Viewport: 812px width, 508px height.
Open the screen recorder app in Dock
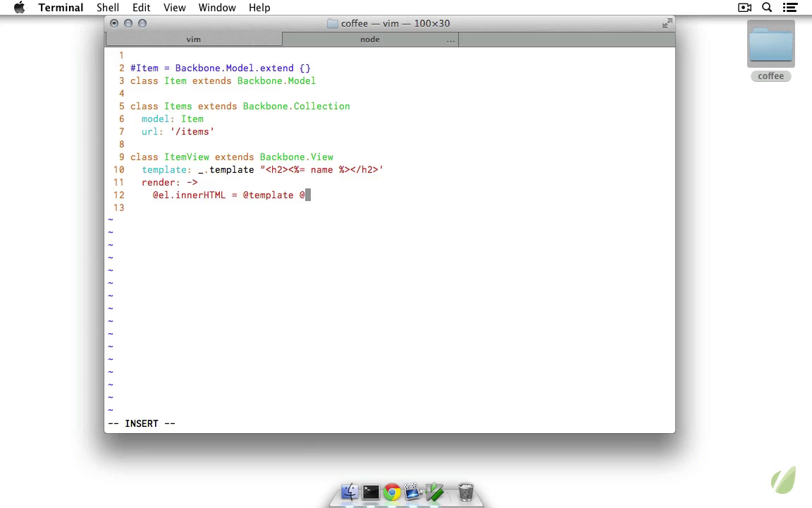pos(413,492)
